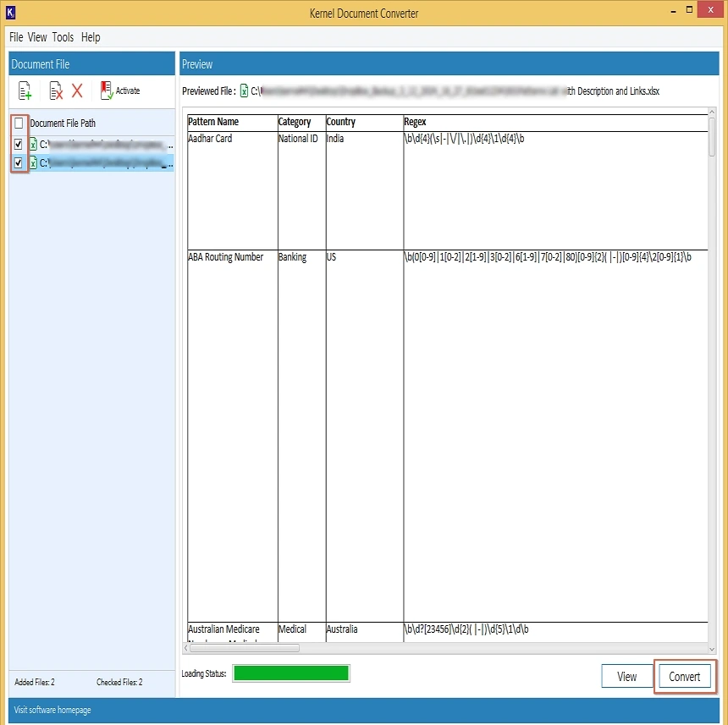Click the scroll-up arrow of preview pane
This screenshot has width=728, height=725.
712,112
